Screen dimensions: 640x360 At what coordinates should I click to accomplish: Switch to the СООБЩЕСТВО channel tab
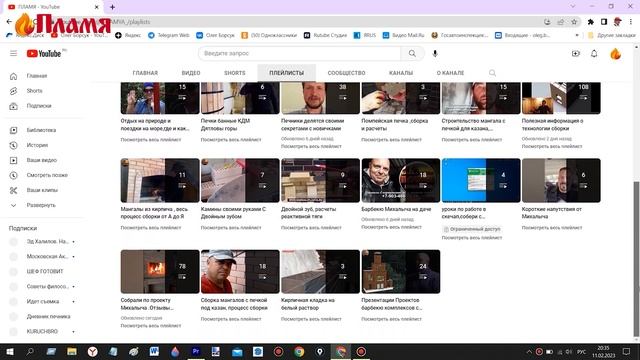pyautogui.click(x=347, y=73)
